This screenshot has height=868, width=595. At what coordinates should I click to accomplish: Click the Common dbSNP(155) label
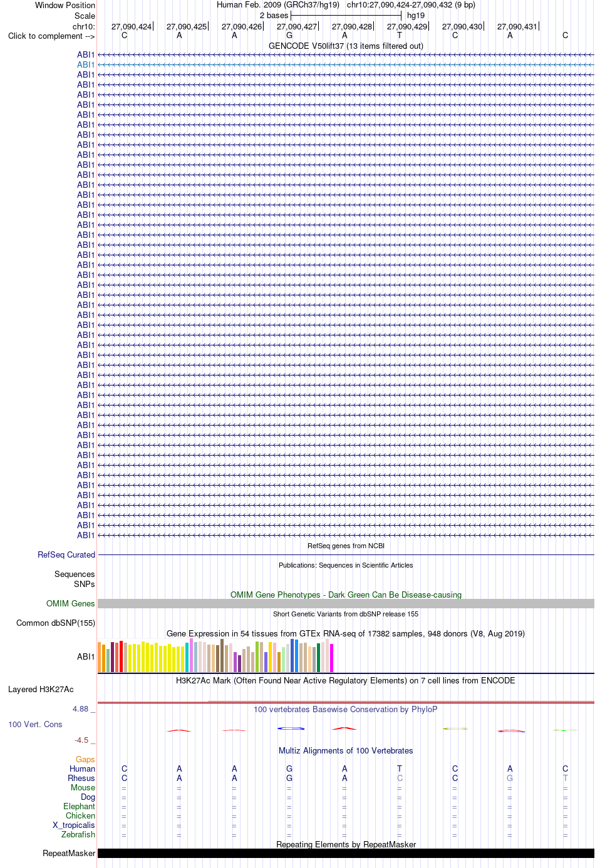[x=56, y=623]
